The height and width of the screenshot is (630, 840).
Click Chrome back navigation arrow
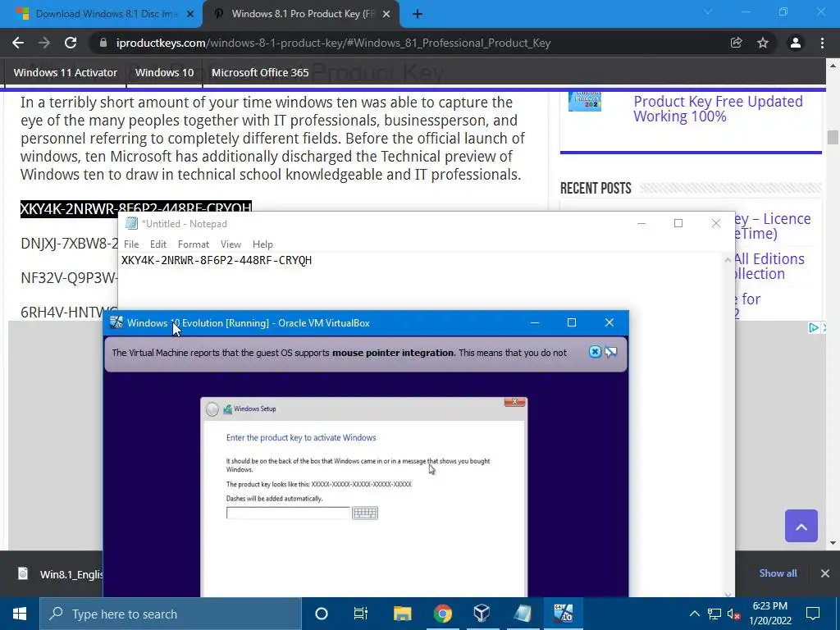tap(18, 43)
